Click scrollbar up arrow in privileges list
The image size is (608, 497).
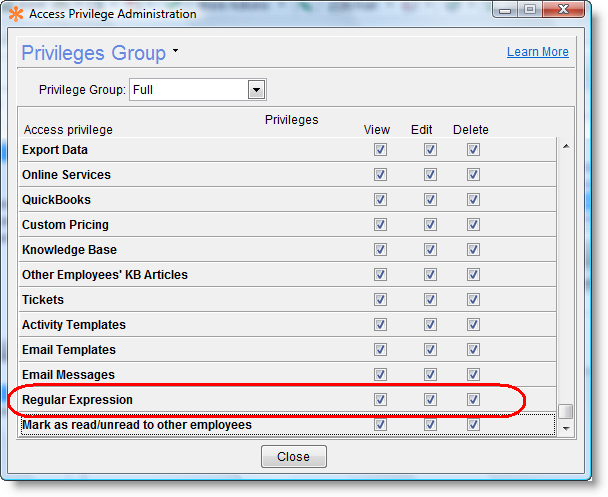(x=566, y=147)
